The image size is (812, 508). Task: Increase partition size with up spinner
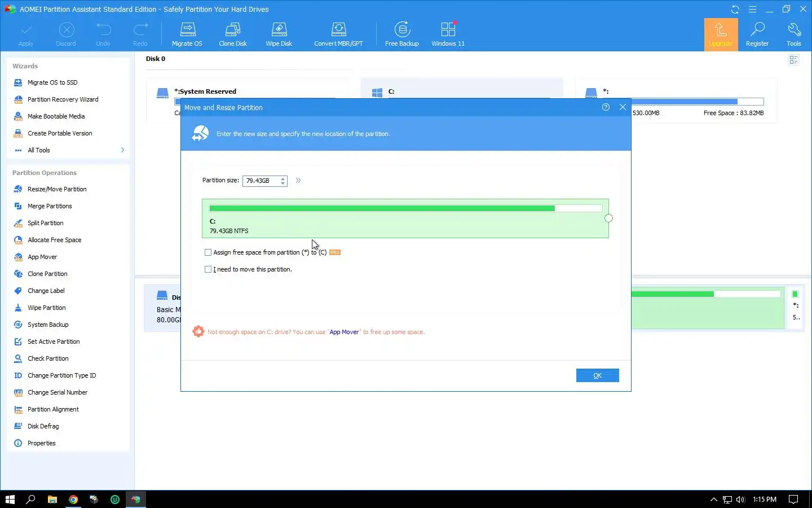[x=283, y=178]
